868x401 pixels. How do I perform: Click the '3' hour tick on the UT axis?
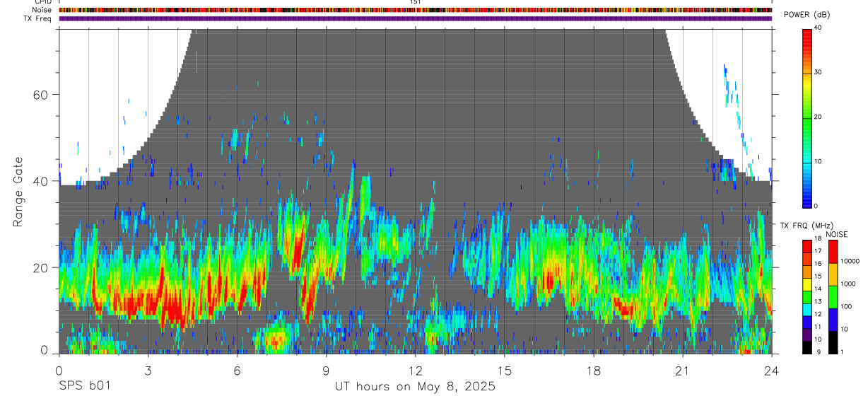pos(148,370)
